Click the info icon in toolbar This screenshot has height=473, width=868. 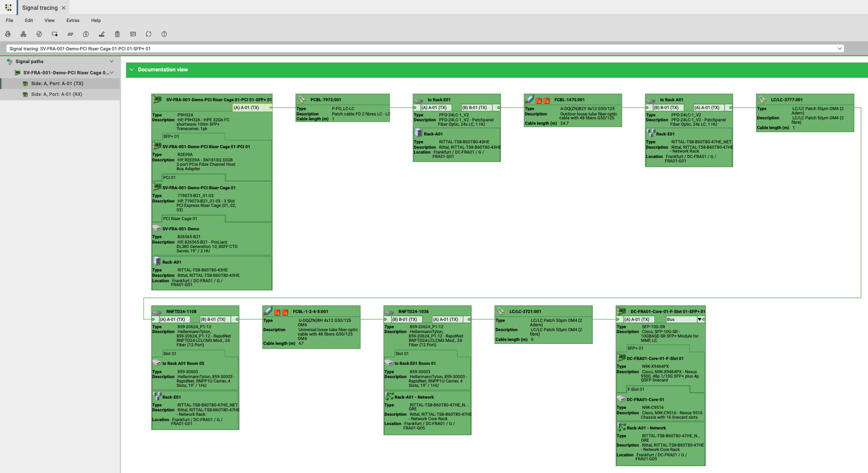[86, 34]
